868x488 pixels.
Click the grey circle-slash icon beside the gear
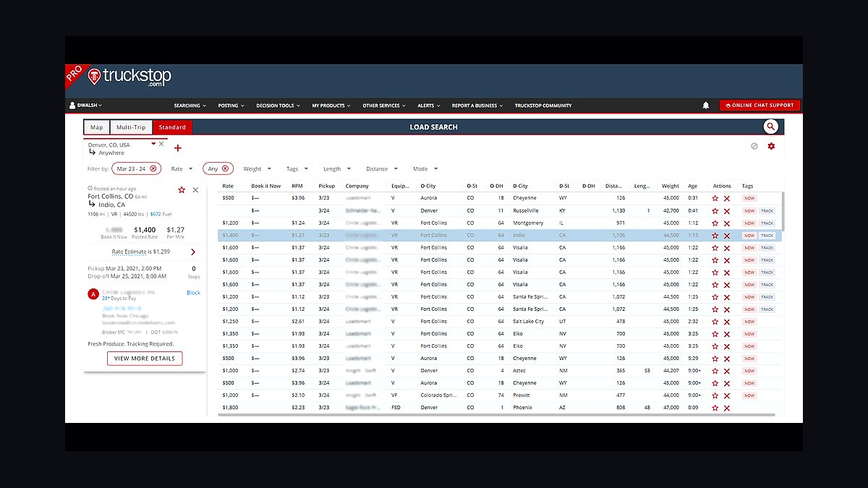[754, 146]
